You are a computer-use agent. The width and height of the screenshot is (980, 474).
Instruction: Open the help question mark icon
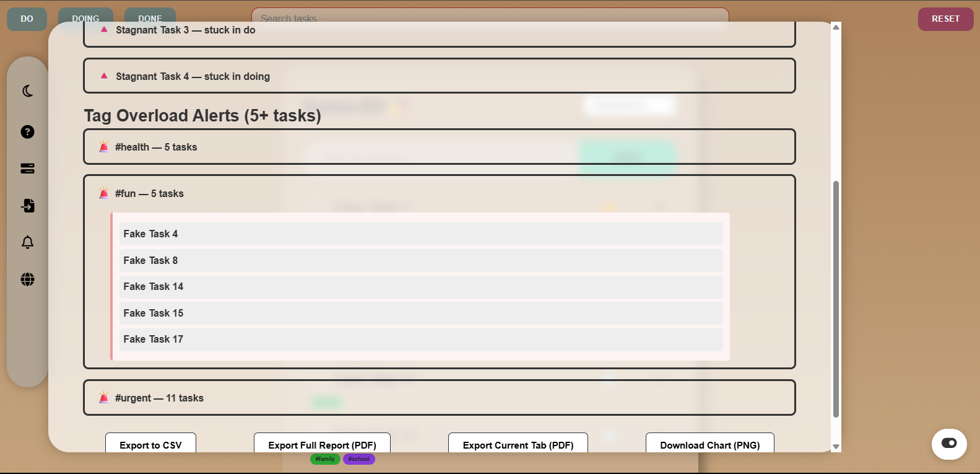[x=27, y=132]
